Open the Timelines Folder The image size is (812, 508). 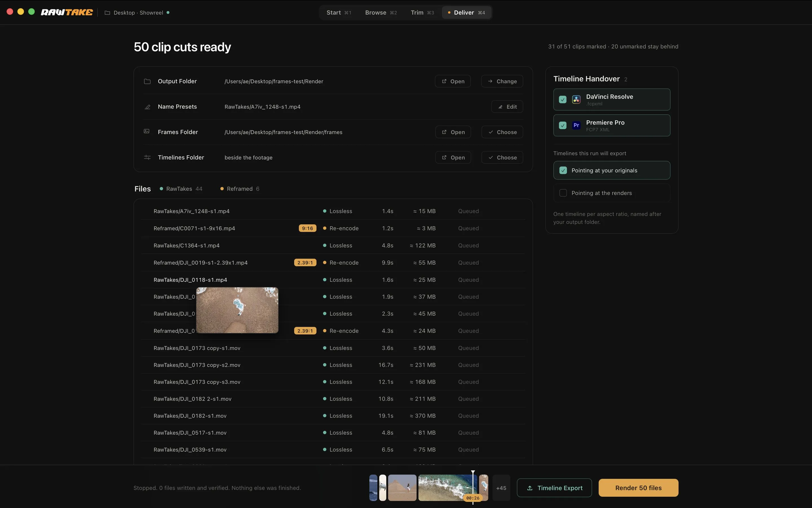tap(453, 157)
